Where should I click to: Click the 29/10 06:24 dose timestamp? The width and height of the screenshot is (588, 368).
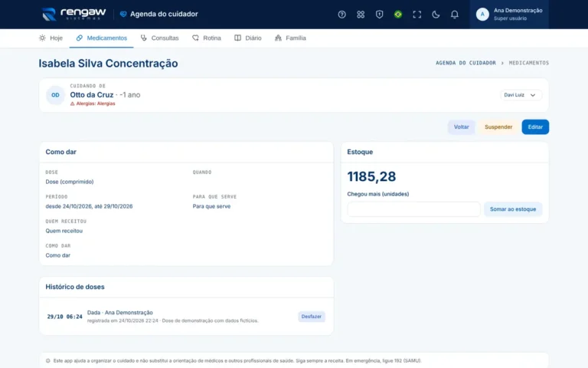pos(64,317)
